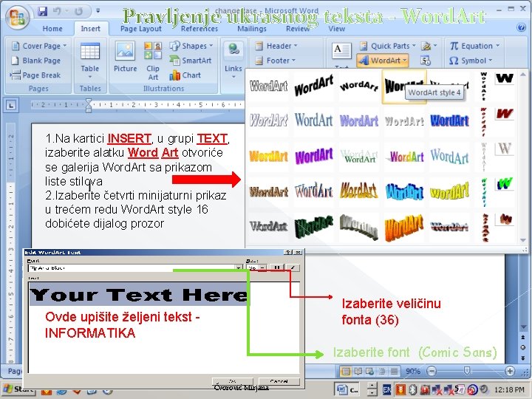Open Font dropdown arrow in WordArt dialog
The image size is (532, 399).
tap(239, 268)
